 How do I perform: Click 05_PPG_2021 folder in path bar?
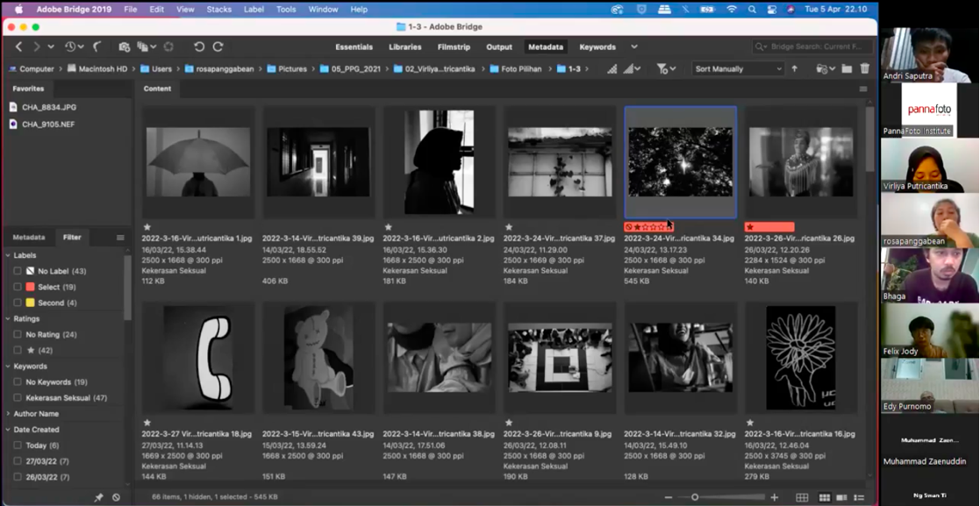click(x=350, y=68)
